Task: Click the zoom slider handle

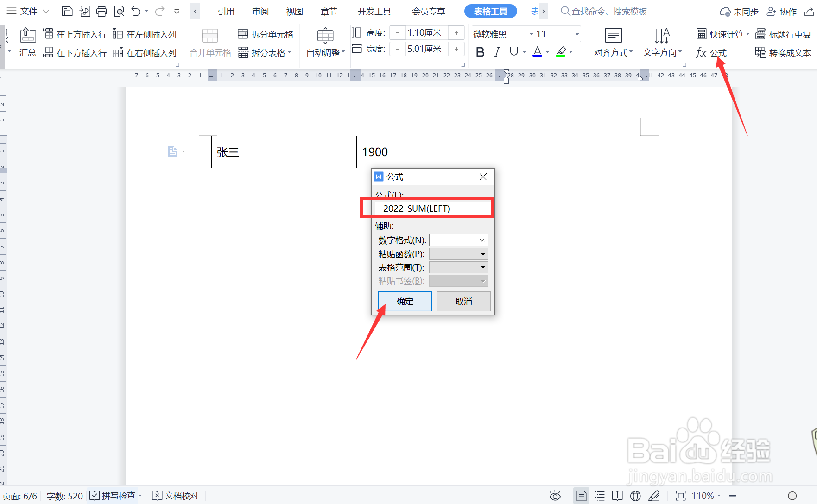Action: point(792,496)
